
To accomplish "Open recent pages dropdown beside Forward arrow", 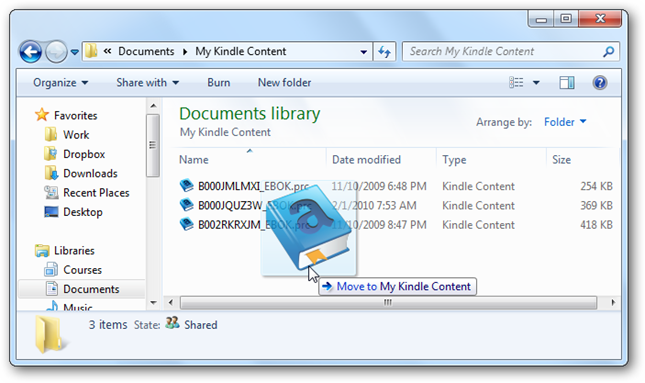I will (74, 52).
